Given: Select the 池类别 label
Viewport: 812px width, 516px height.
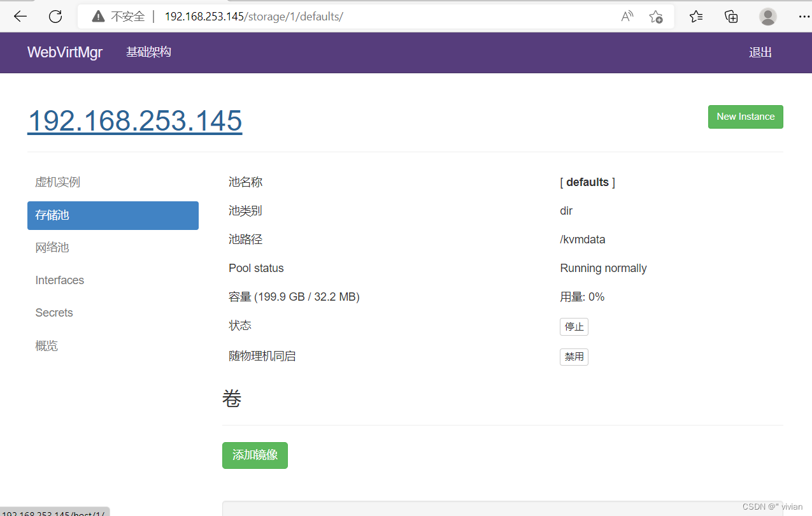Looking at the screenshot, I should pos(245,211).
